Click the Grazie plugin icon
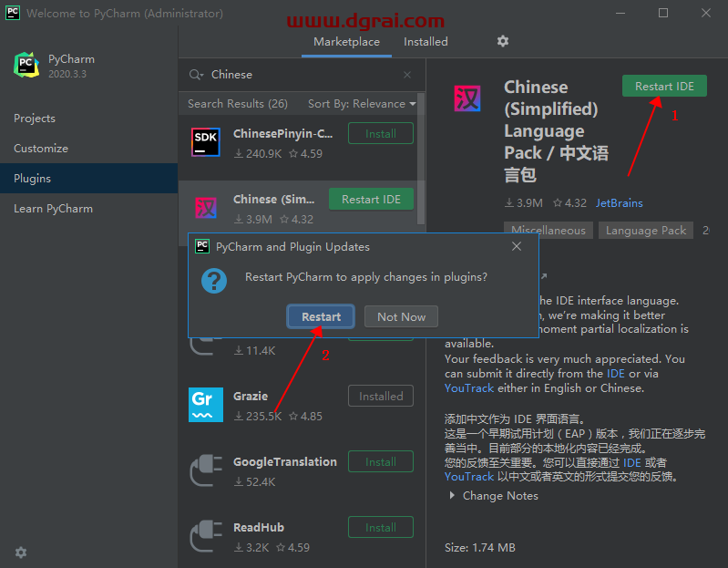 [206, 405]
